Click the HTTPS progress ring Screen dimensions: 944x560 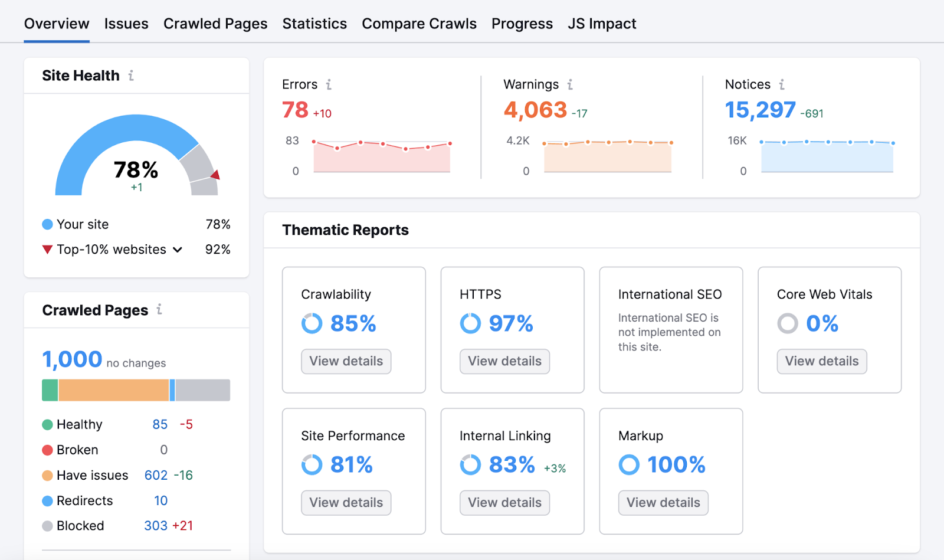[470, 323]
